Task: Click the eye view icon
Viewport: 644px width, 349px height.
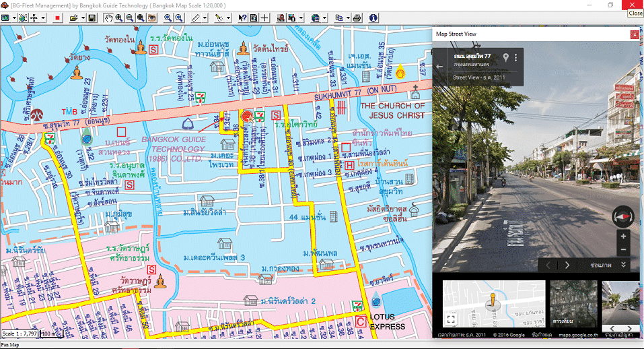Action: (151, 18)
